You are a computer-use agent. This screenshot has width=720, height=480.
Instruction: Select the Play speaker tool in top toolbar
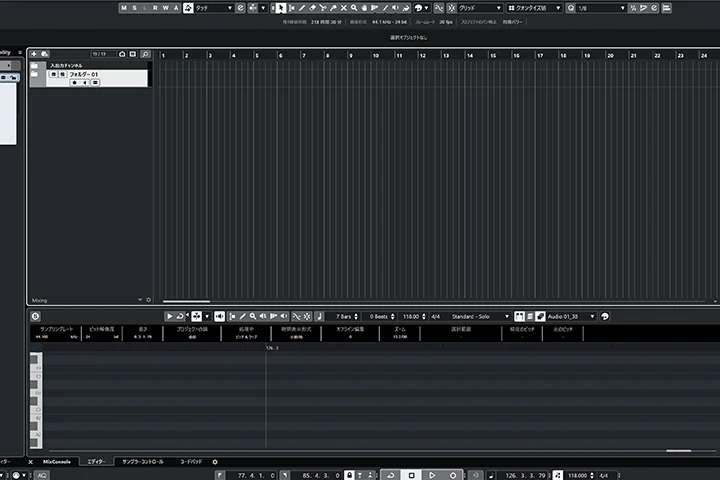coord(395,8)
